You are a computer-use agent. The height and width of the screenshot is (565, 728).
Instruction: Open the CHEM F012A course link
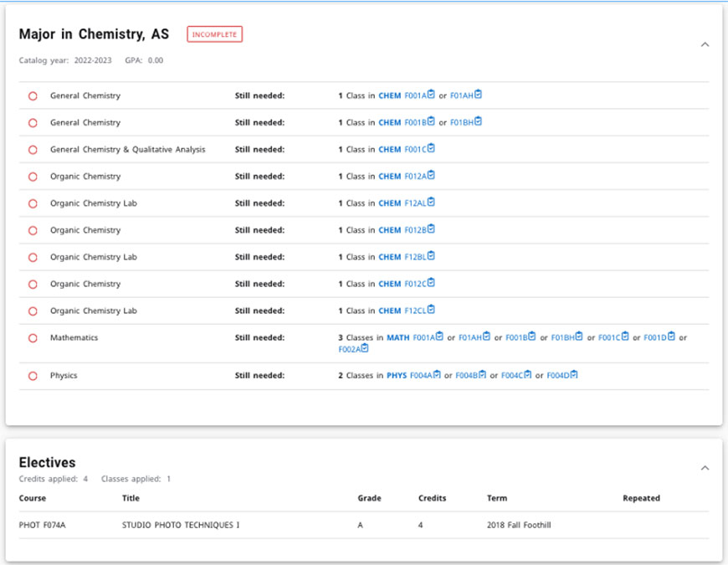point(415,177)
